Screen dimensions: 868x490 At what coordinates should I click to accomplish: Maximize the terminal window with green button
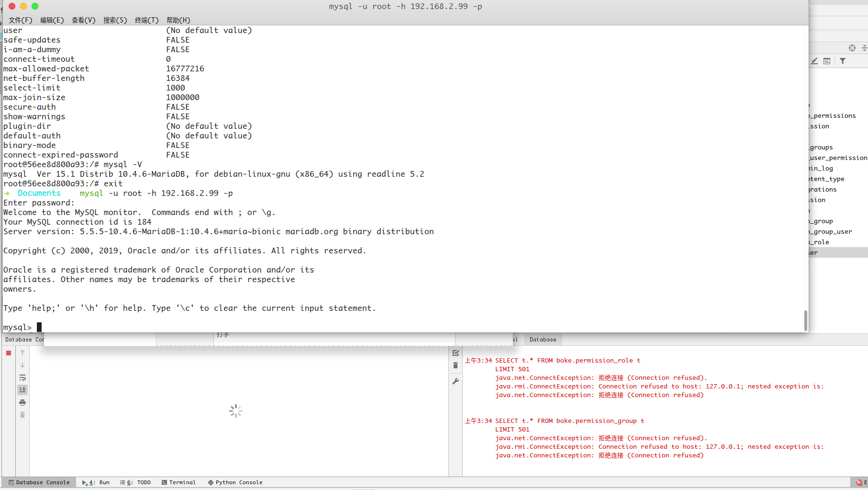click(x=35, y=6)
